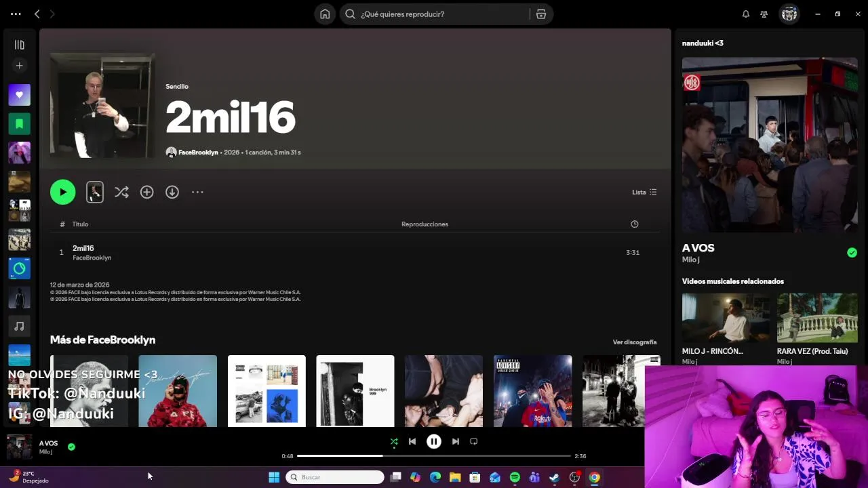The width and height of the screenshot is (868, 488).
Task: Open Steam from the taskbar
Action: pos(554,477)
